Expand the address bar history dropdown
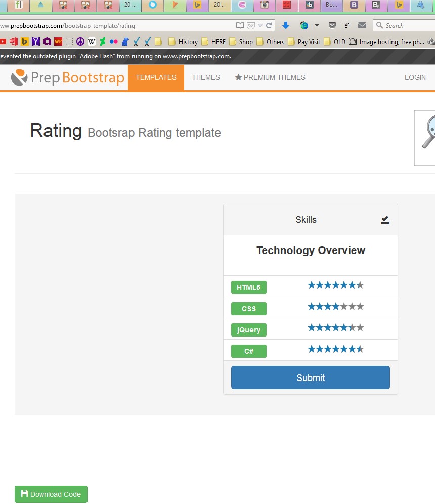 260,25
